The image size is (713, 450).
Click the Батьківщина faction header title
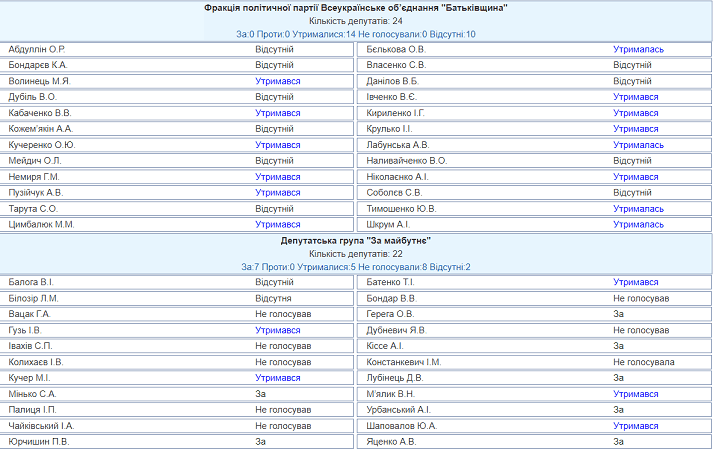click(x=356, y=8)
